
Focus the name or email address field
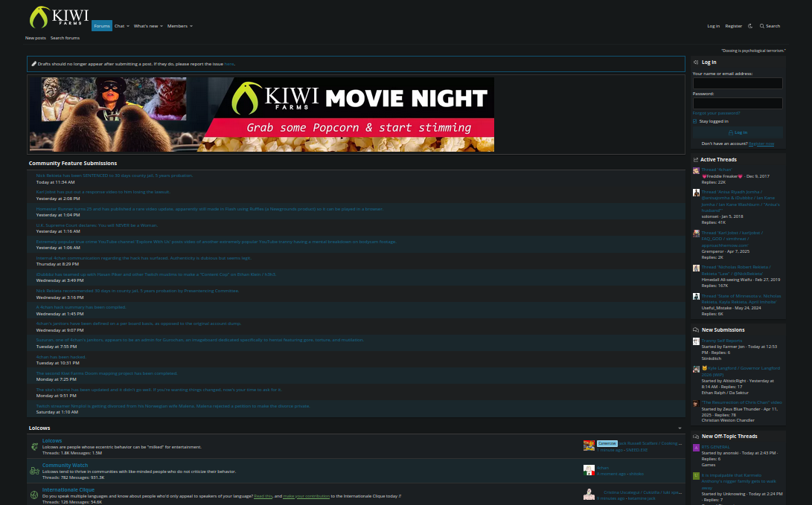738,83
